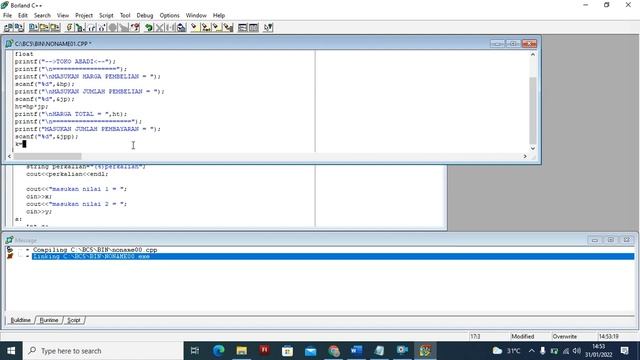Click the editor horizontal scrollbar thumb

click(x=47, y=156)
